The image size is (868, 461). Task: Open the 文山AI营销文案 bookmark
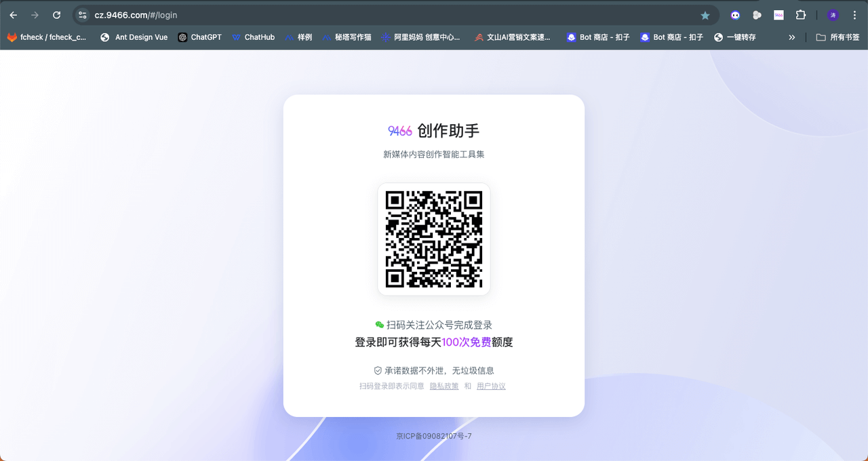(513, 37)
